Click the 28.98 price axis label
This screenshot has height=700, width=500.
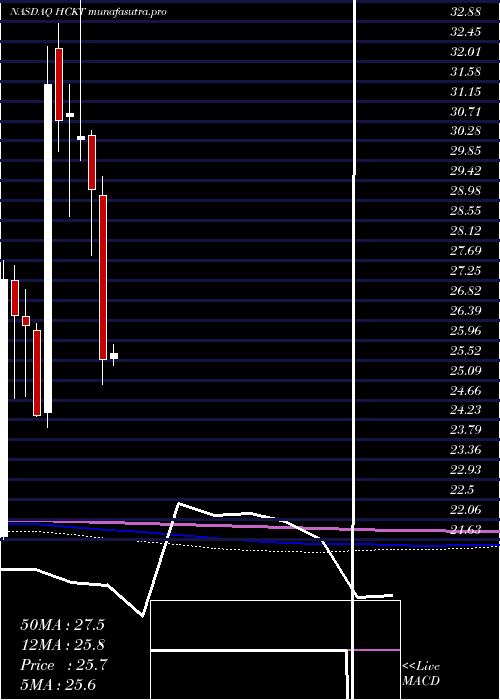466,191
